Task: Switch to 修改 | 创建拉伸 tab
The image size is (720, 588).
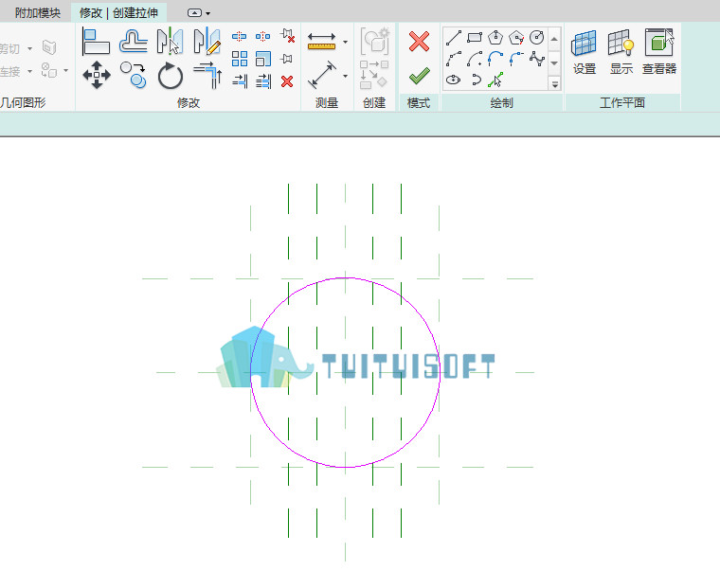Action: 118,13
